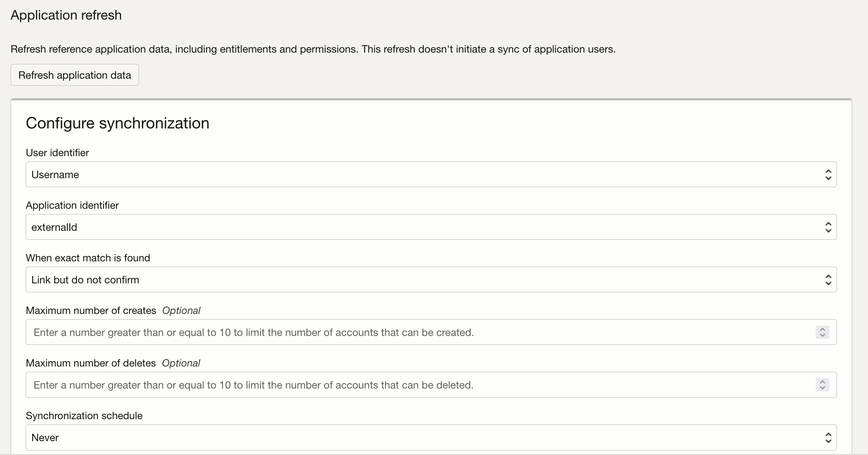The image size is (868, 455).
Task: Focus the Maximum number of deletes input
Action: (408, 385)
